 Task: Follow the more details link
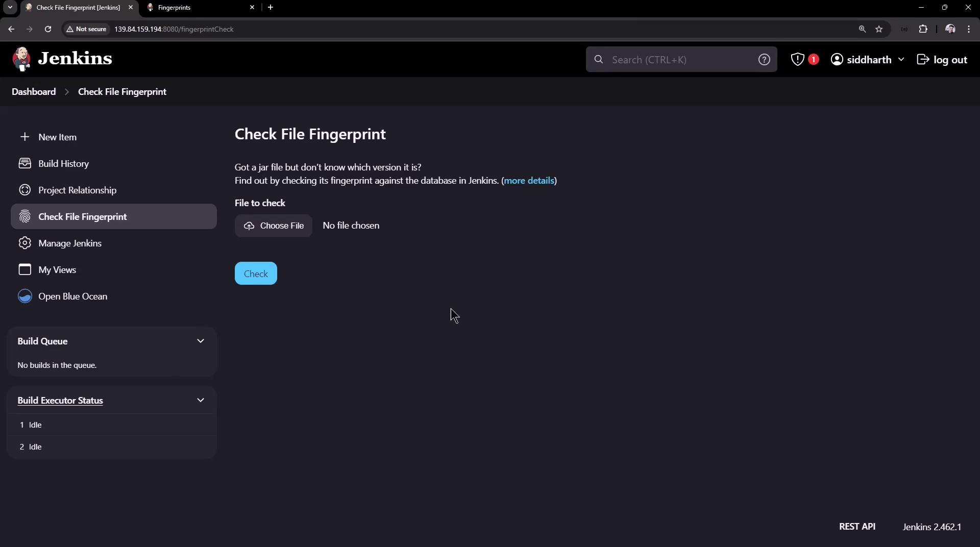tap(529, 181)
